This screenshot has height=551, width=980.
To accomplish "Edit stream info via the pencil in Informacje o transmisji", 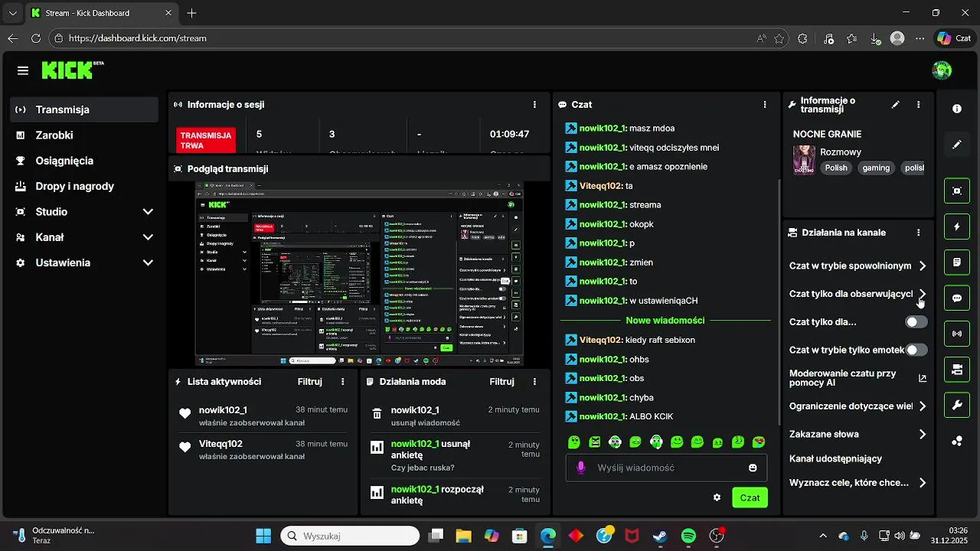I will point(896,105).
